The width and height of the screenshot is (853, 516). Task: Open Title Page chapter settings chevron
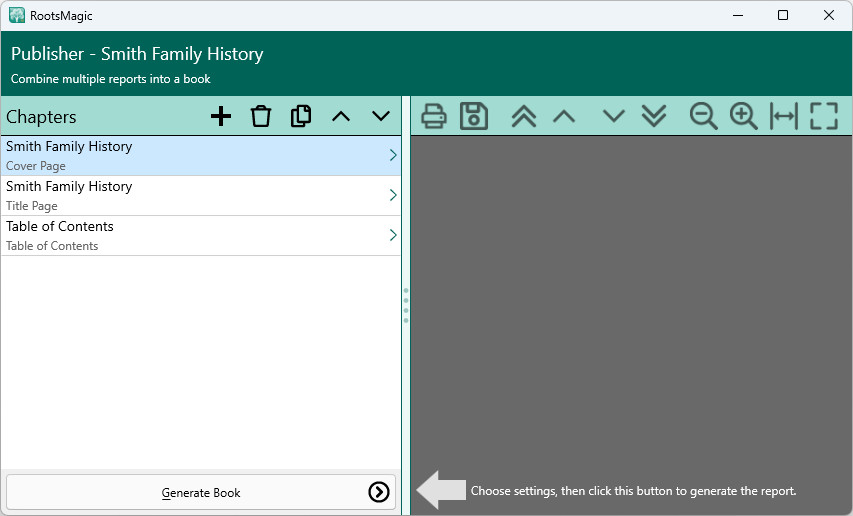click(x=393, y=195)
